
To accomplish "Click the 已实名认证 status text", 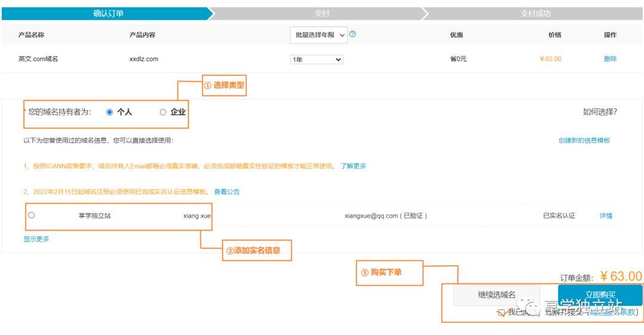I will [559, 216].
